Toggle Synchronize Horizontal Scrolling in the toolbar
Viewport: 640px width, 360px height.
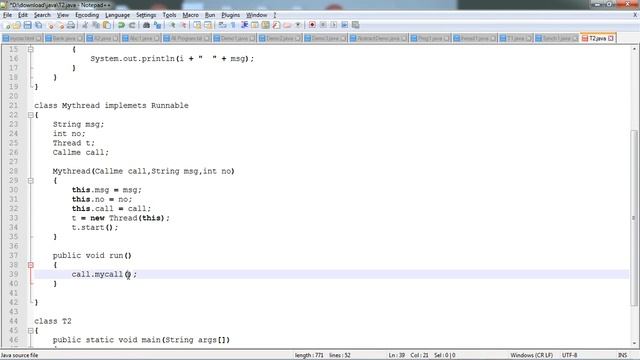[x=208, y=25]
